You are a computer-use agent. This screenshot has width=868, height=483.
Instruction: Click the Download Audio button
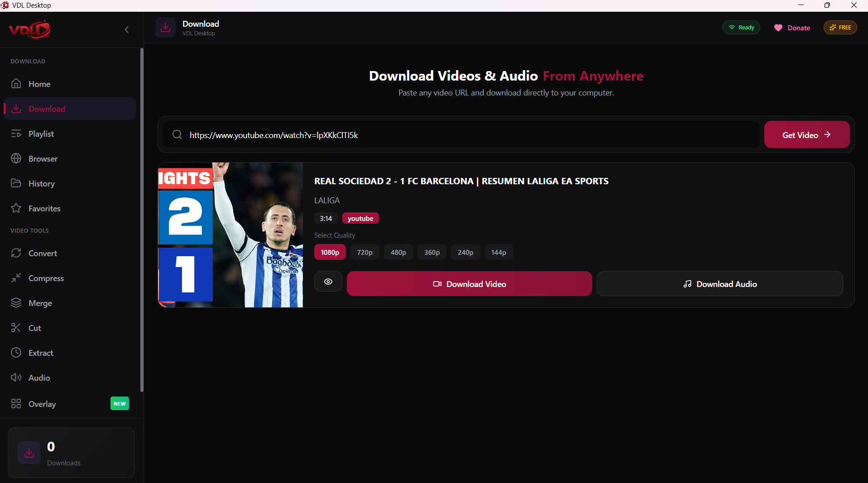[719, 284]
